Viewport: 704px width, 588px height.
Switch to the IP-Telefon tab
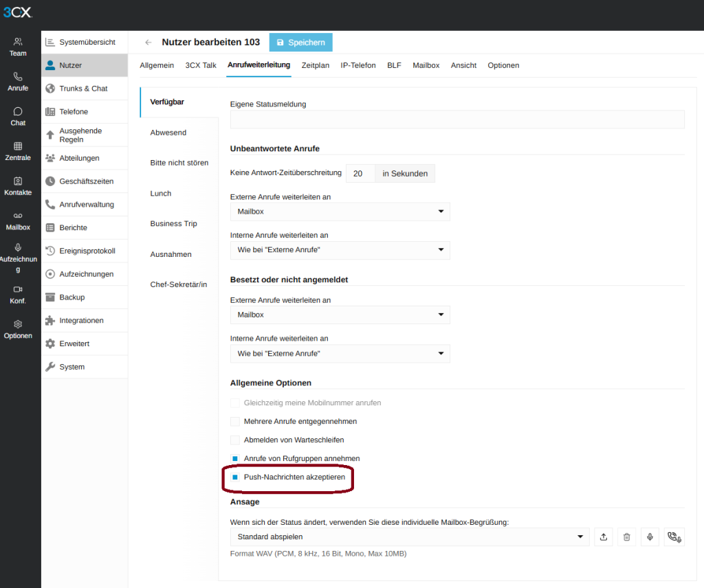357,65
